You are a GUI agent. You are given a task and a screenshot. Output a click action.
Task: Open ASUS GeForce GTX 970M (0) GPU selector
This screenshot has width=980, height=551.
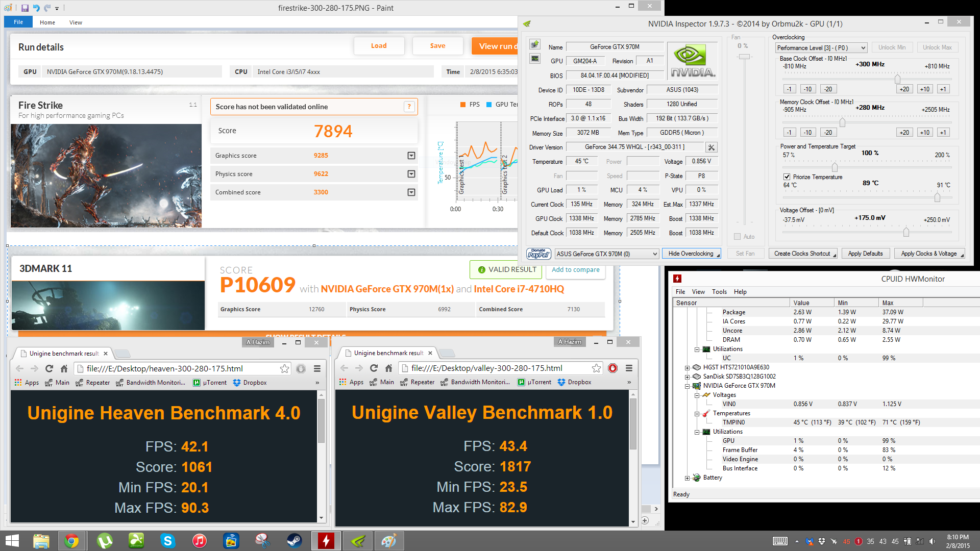point(607,254)
